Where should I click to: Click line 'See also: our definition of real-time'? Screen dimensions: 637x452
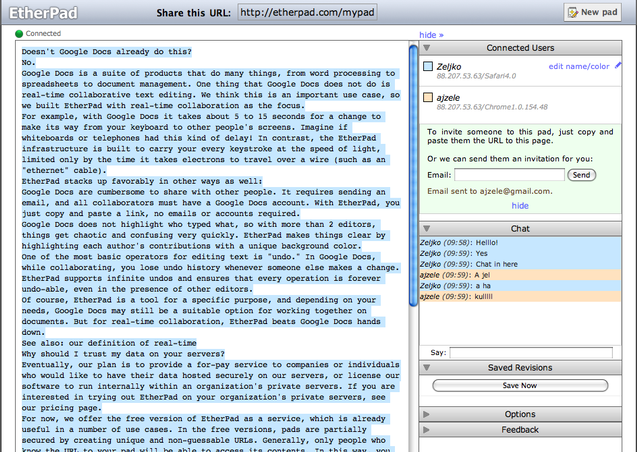(109, 343)
